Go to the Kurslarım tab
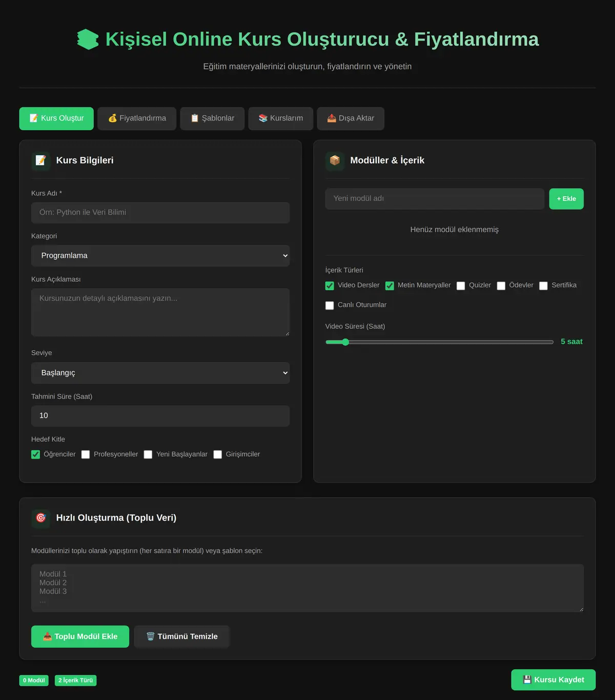 tap(281, 118)
